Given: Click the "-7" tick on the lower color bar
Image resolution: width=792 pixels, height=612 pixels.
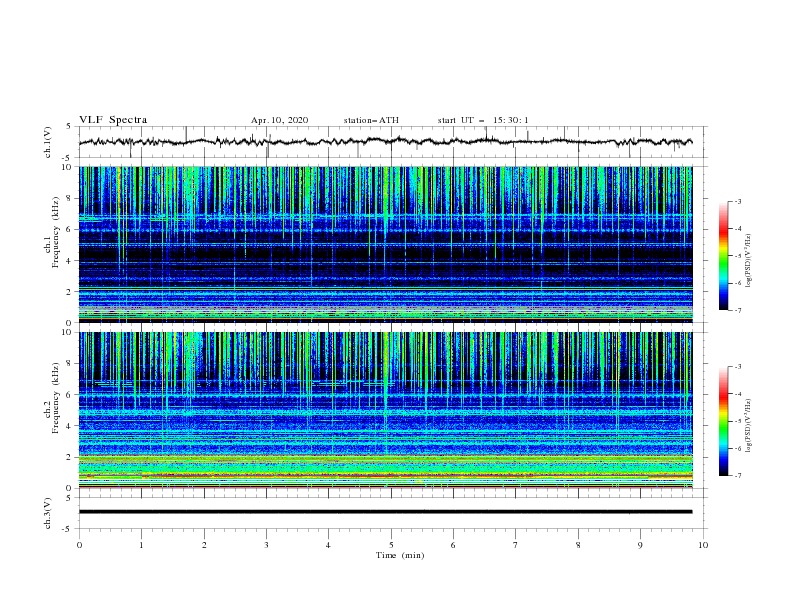Looking at the screenshot, I should tap(737, 475).
